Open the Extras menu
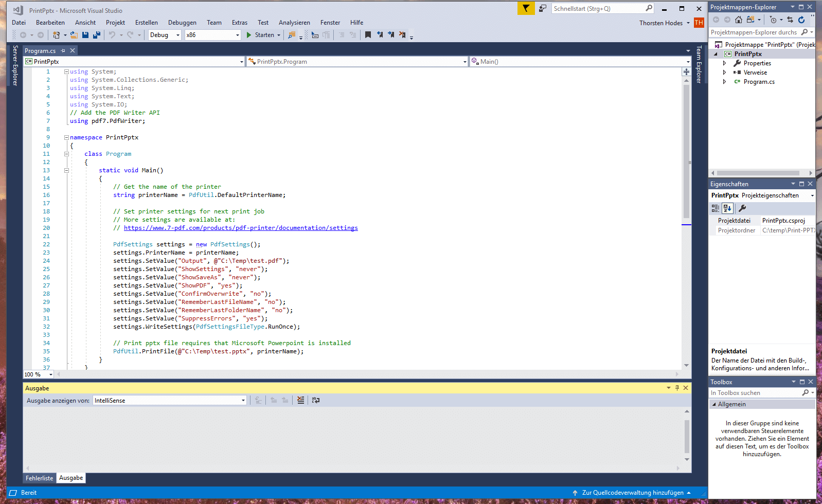Screen dimensions: 822x504 240,23
